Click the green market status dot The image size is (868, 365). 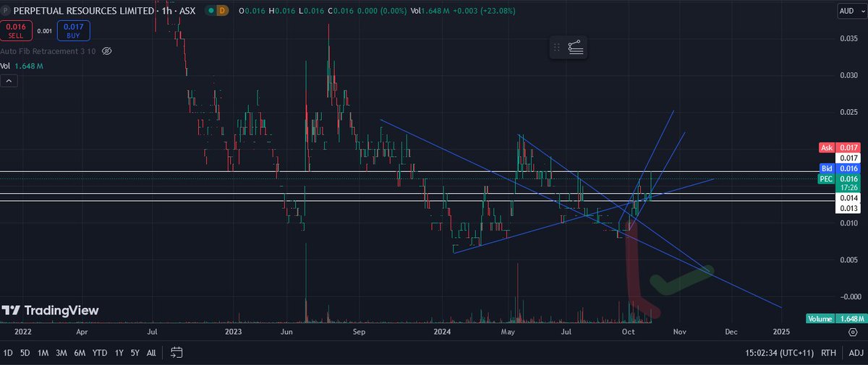tap(210, 11)
